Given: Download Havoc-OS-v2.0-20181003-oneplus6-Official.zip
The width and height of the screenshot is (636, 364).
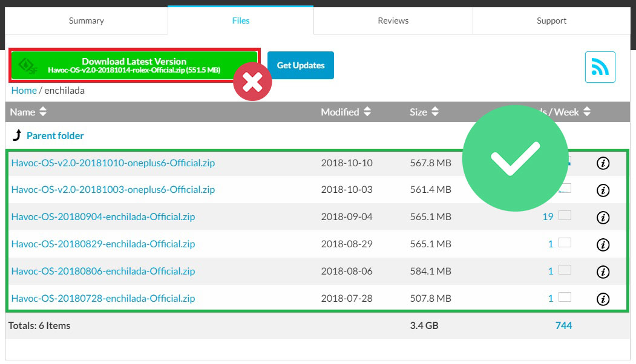Looking at the screenshot, I should click(113, 190).
